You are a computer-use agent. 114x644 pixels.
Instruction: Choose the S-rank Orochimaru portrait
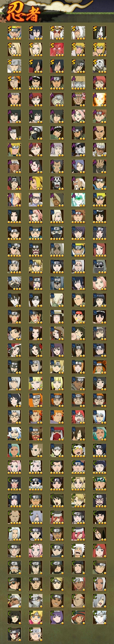coord(100,33)
